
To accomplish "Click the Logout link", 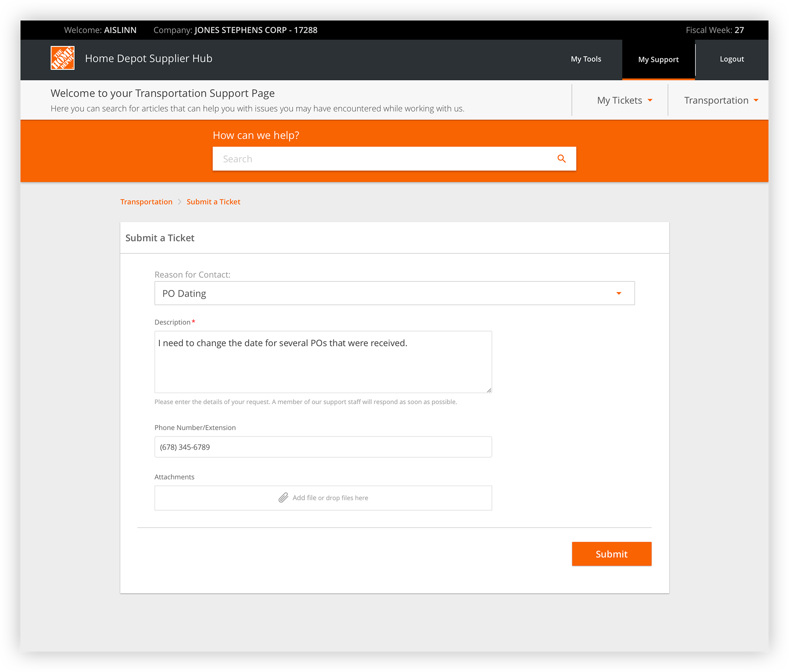I will click(731, 59).
